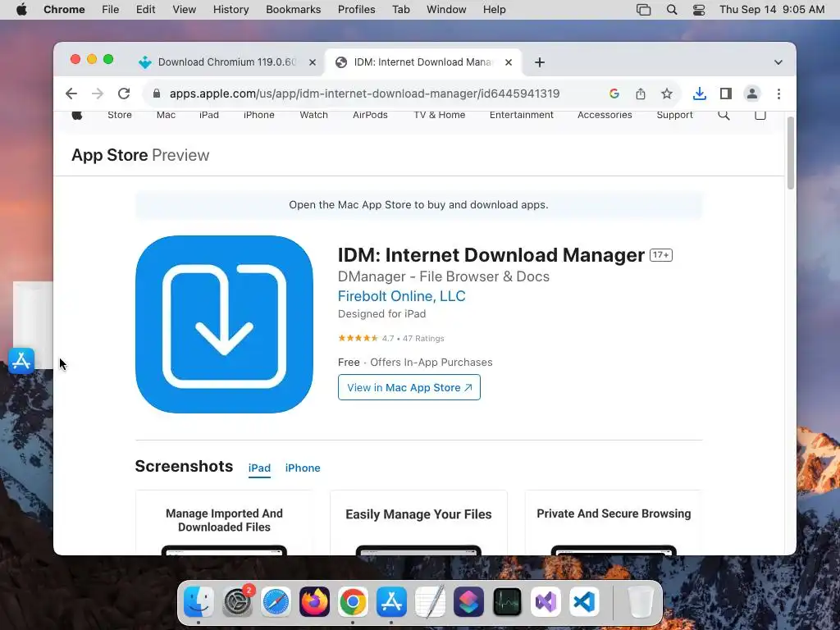The image size is (840, 630).
Task: Open Manage Imported And Downloaded Files screenshot
Action: (x=224, y=523)
